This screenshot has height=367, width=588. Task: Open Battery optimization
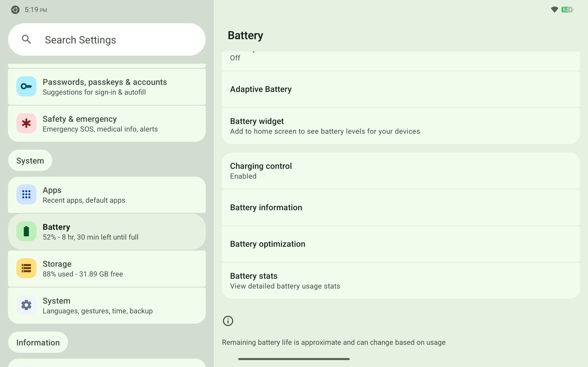(400, 244)
